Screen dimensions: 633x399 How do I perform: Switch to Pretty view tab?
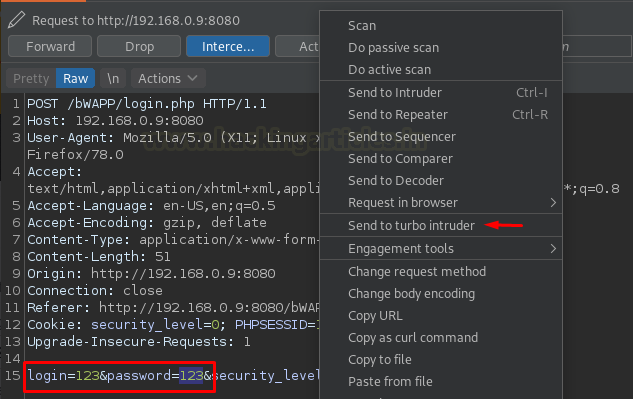point(31,78)
